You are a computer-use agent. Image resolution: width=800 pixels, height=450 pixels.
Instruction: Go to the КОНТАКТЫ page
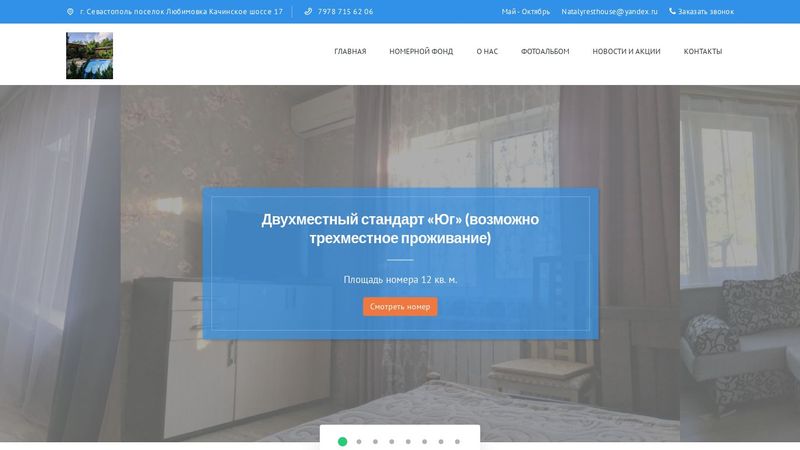pos(703,52)
